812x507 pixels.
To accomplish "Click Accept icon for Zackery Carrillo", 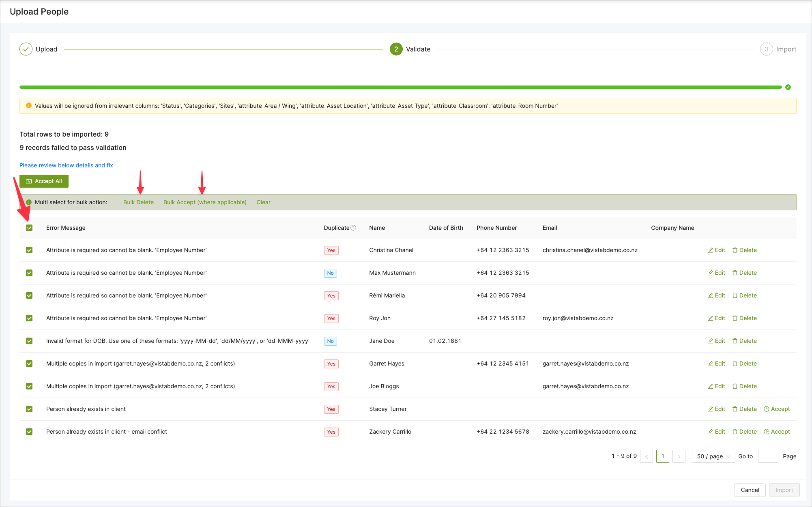I will (x=766, y=432).
